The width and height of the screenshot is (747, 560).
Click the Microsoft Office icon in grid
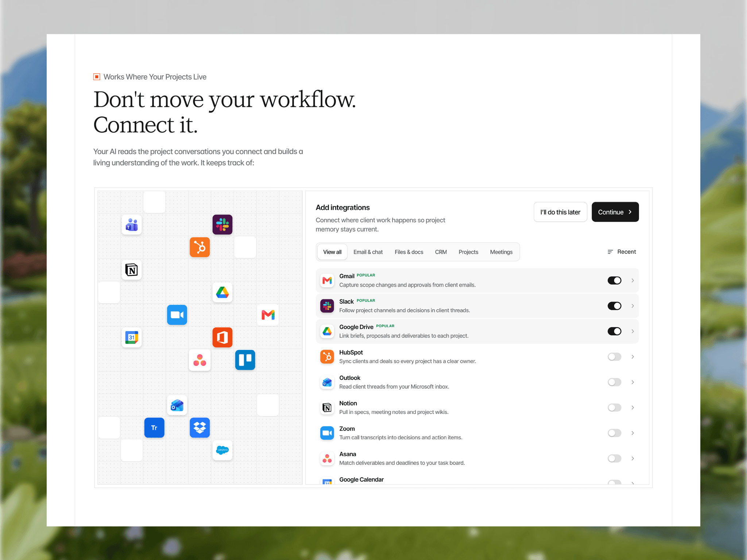tap(222, 338)
